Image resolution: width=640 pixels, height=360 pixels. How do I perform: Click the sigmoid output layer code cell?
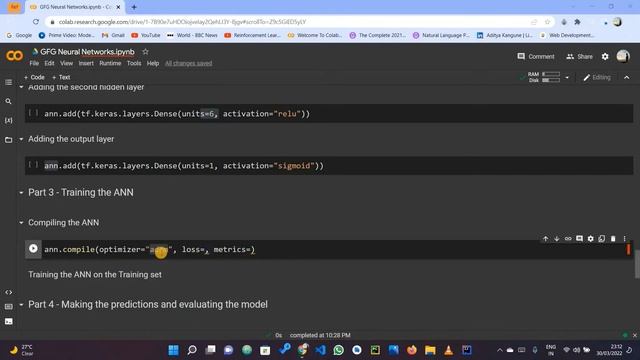(x=329, y=166)
